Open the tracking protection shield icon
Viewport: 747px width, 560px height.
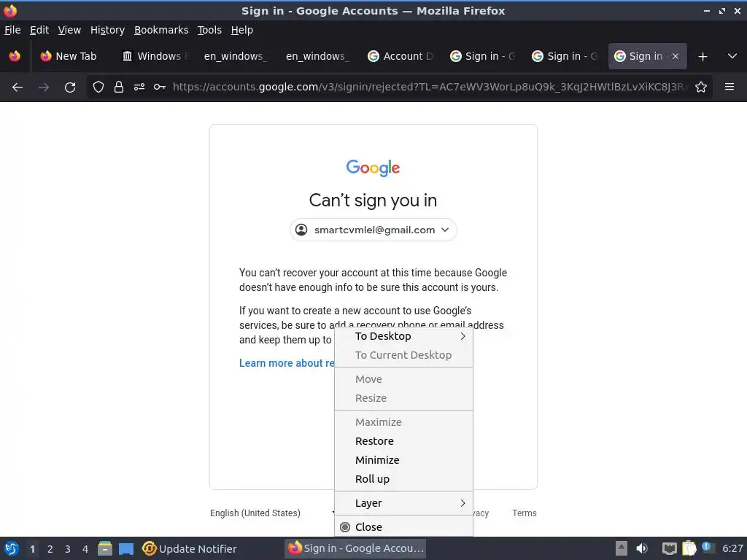(x=98, y=87)
